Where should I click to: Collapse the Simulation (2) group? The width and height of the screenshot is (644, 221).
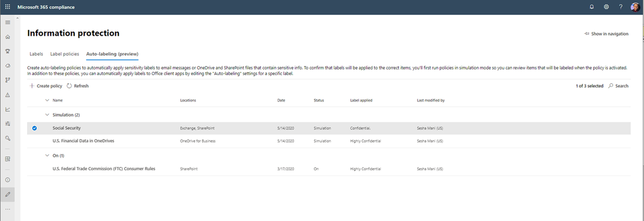pos(47,115)
